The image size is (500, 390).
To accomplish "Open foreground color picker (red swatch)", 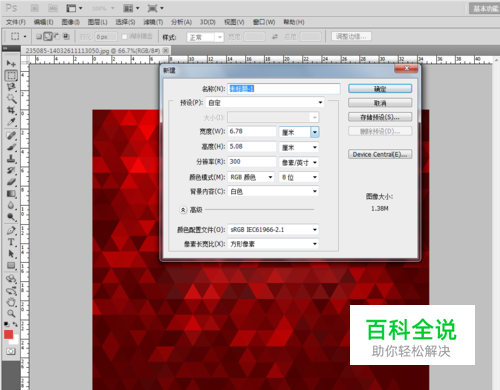I will point(8,335).
